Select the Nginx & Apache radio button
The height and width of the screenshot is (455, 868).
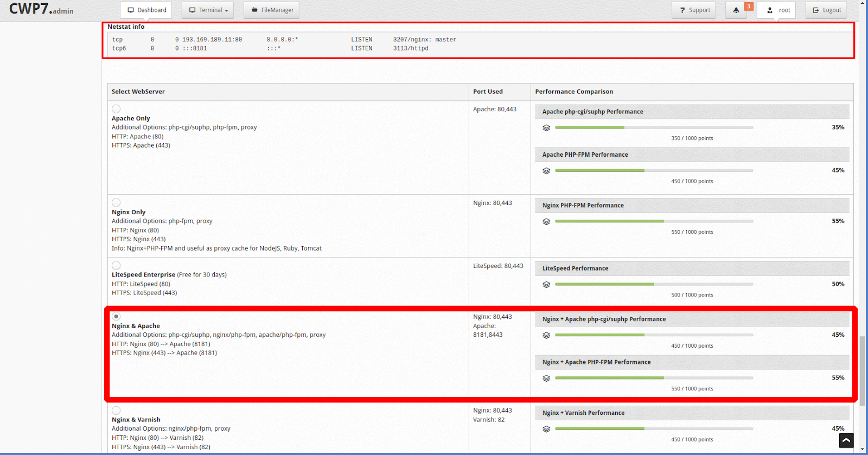click(x=116, y=316)
